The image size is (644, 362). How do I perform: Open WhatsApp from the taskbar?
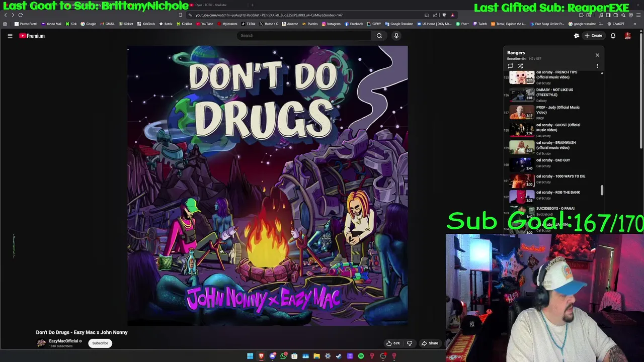(284, 356)
